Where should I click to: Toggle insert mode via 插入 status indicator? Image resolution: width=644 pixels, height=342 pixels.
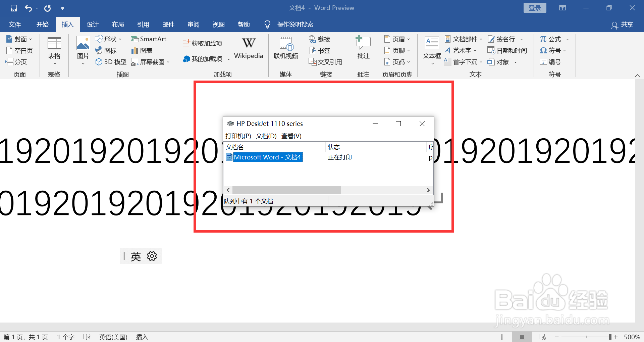[x=142, y=337]
